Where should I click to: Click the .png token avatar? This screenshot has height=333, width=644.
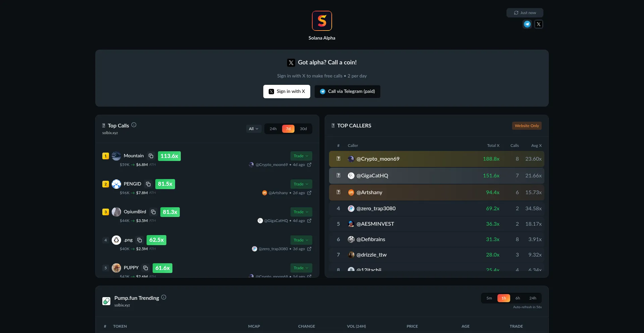(x=116, y=240)
